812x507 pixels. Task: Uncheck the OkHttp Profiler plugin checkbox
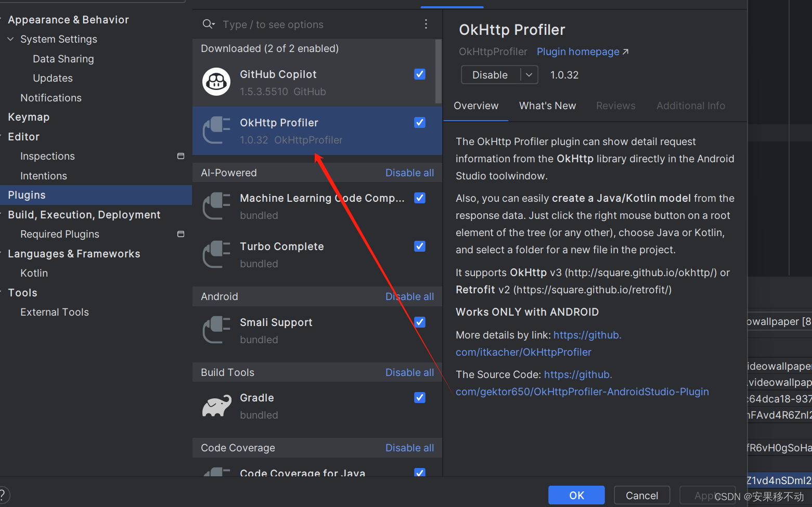pyautogui.click(x=420, y=122)
